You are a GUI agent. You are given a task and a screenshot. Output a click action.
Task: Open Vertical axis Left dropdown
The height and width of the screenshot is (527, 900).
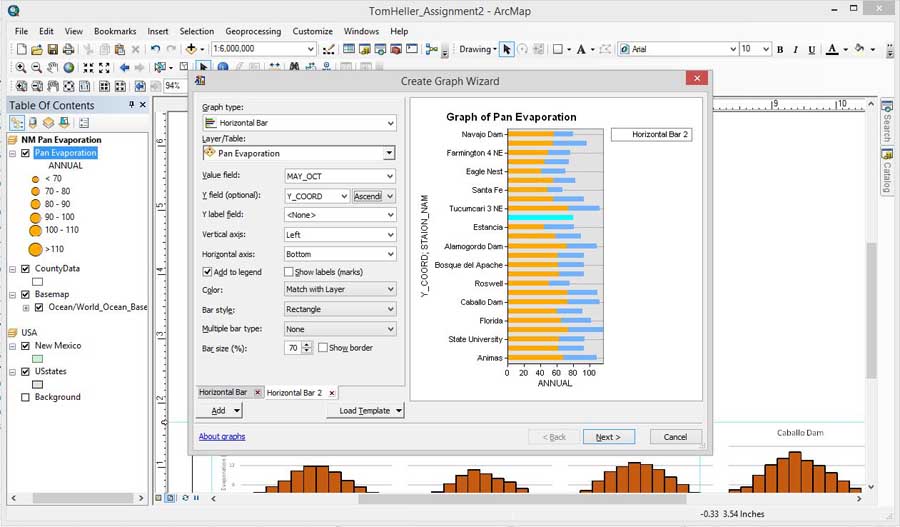coord(340,235)
